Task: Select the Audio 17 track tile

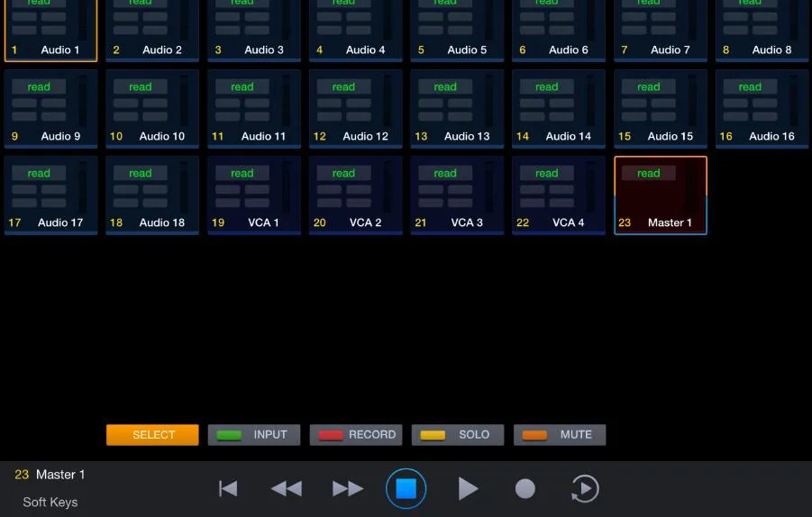Action: tap(50, 195)
